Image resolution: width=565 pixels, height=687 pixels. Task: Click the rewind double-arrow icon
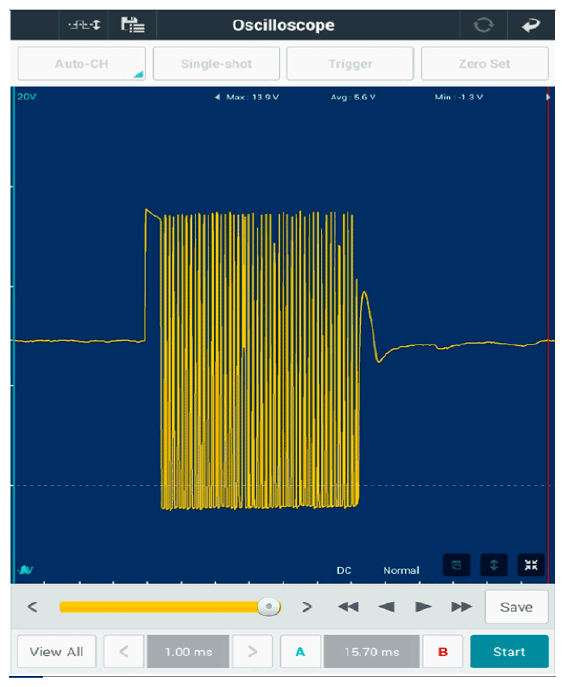pyautogui.click(x=349, y=607)
